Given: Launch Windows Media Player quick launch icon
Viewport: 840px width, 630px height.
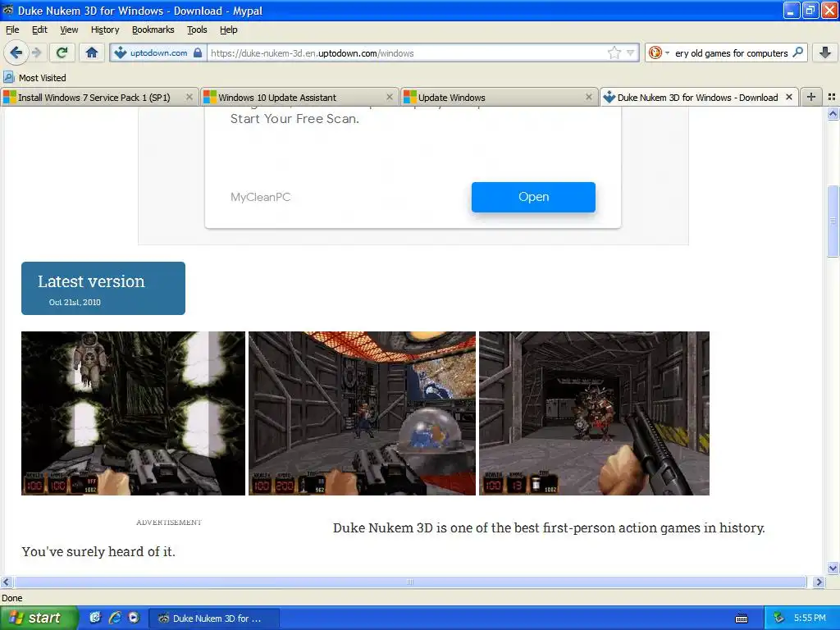Looking at the screenshot, I should tap(134, 618).
